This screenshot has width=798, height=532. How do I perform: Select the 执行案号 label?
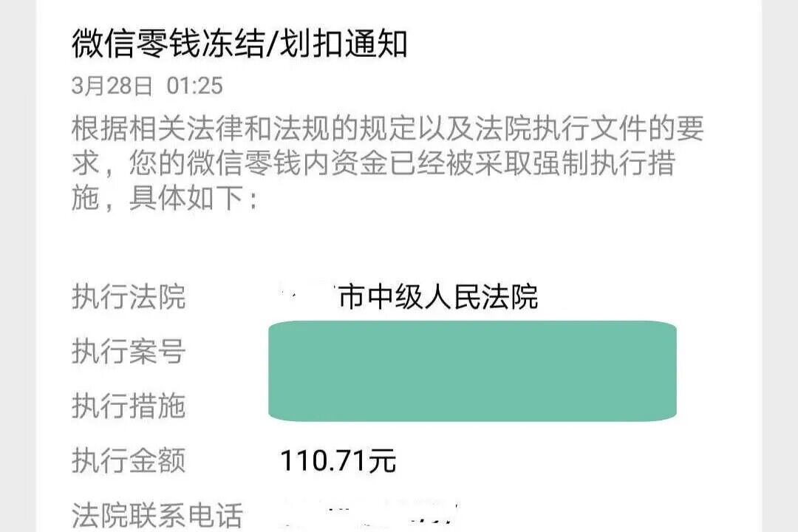(129, 352)
